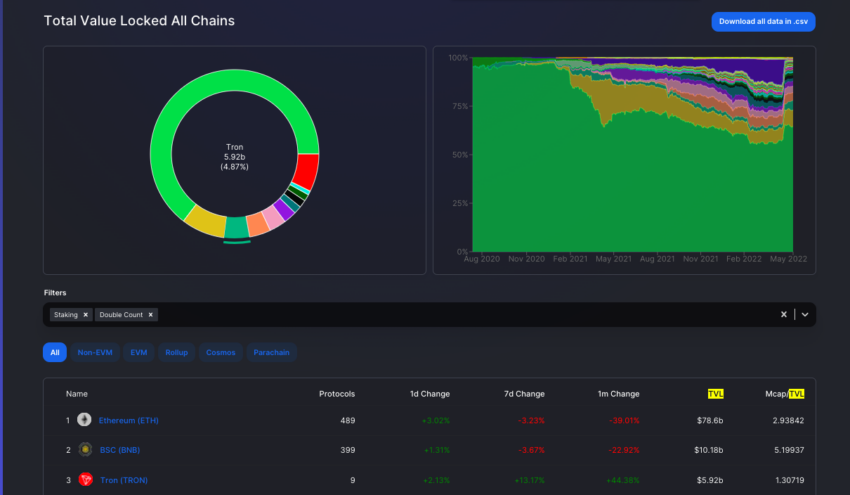This screenshot has height=495, width=850.
Task: Open the Rollup category tab
Action: [178, 353]
